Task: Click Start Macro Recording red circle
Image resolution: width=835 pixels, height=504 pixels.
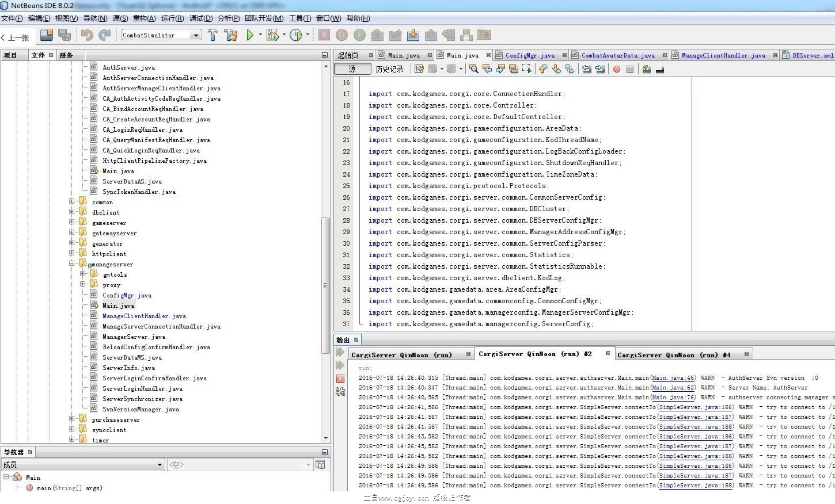Action: click(617, 69)
